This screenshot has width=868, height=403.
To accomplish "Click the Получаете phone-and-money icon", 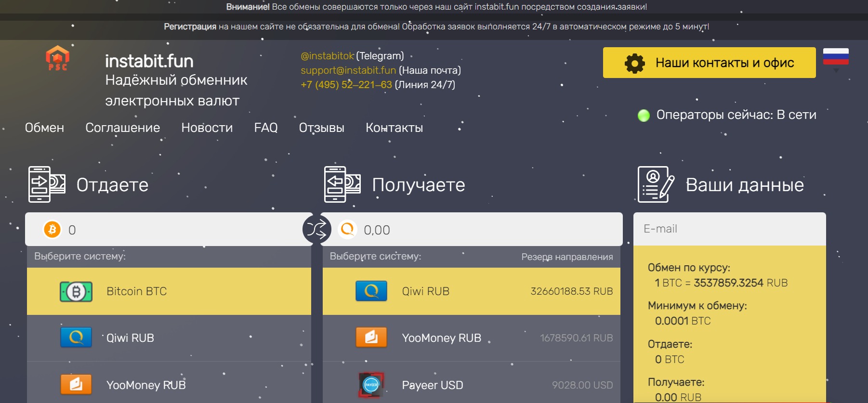I will click(x=342, y=184).
